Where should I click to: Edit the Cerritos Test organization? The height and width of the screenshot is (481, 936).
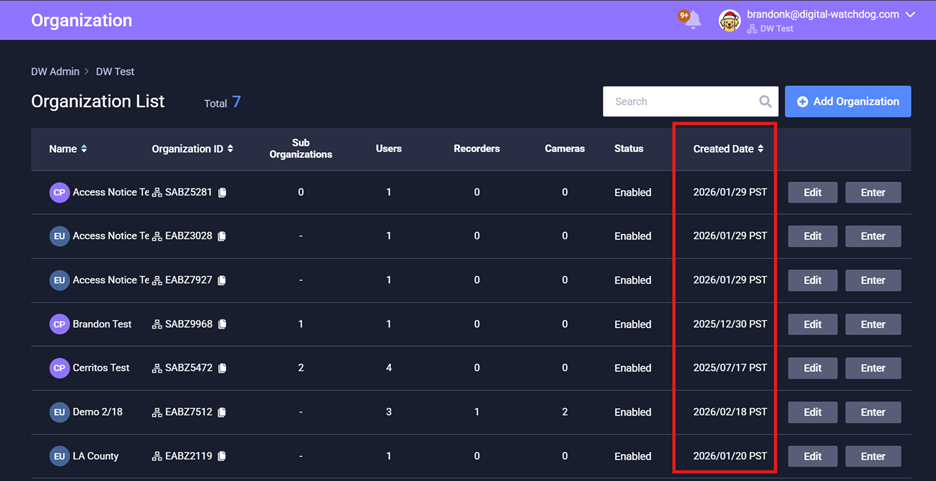812,368
